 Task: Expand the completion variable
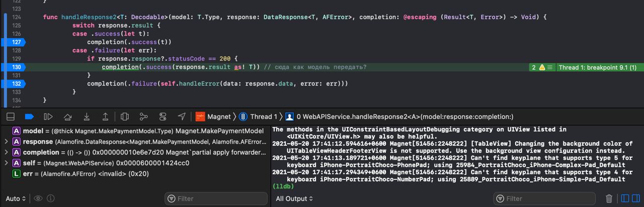pos(6,152)
